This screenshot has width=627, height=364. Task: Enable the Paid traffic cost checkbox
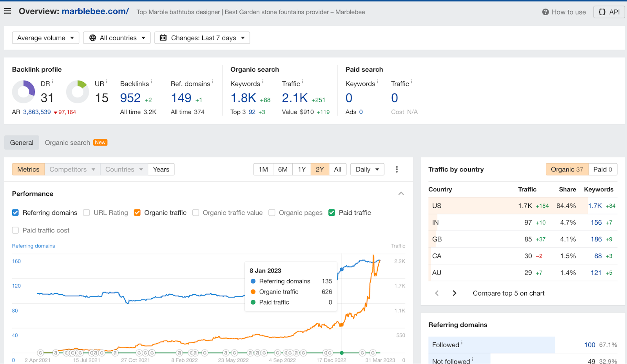(15, 230)
